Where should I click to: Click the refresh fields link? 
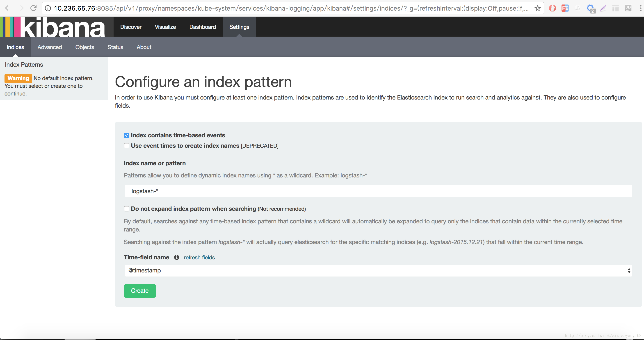click(199, 258)
